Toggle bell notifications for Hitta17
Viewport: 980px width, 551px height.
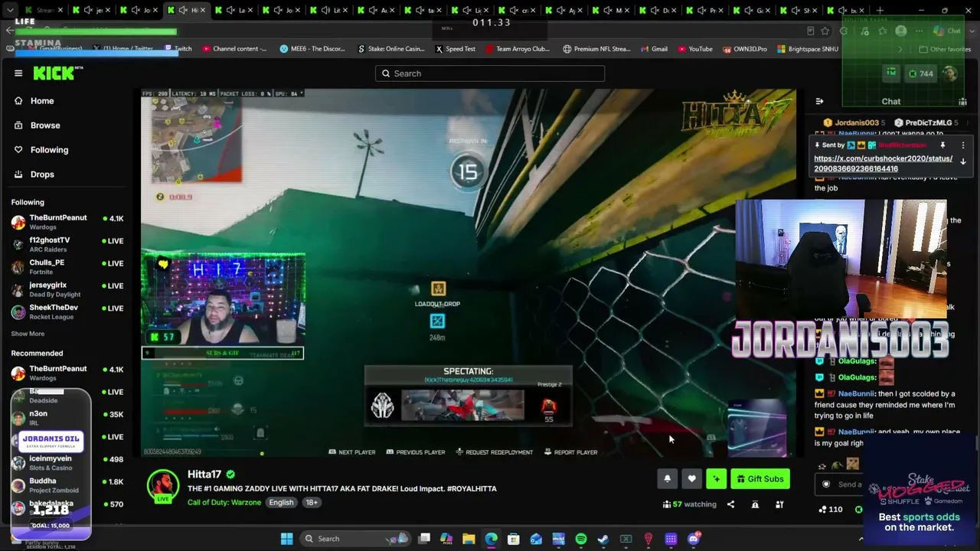coord(667,479)
